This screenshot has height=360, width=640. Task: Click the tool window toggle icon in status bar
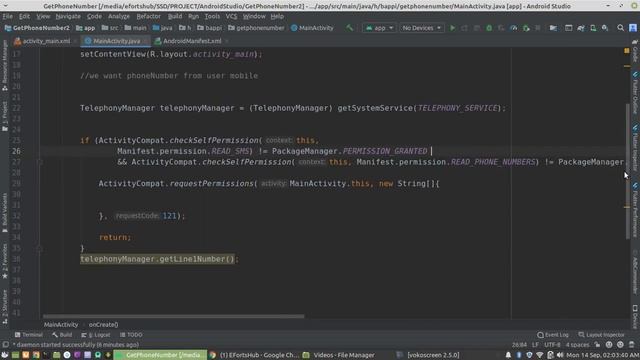tap(5, 345)
